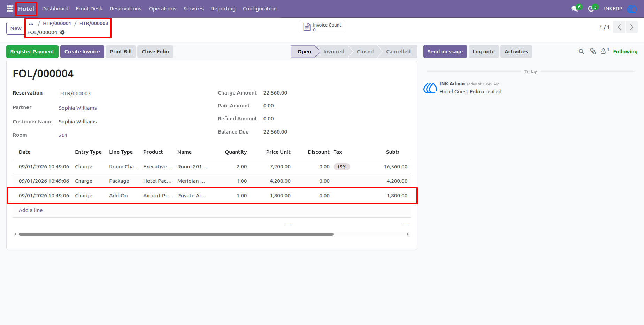Click the Send message button
This screenshot has height=325, width=644.
[x=445, y=52]
